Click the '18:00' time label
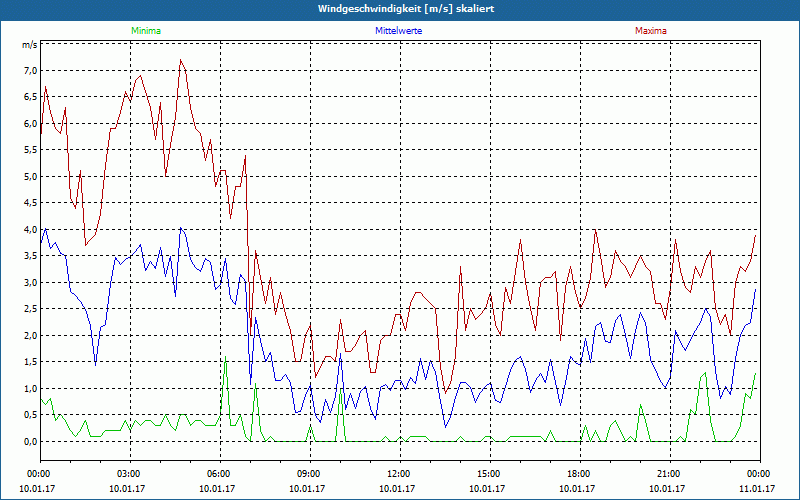The width and height of the screenshot is (800, 500). [577, 474]
